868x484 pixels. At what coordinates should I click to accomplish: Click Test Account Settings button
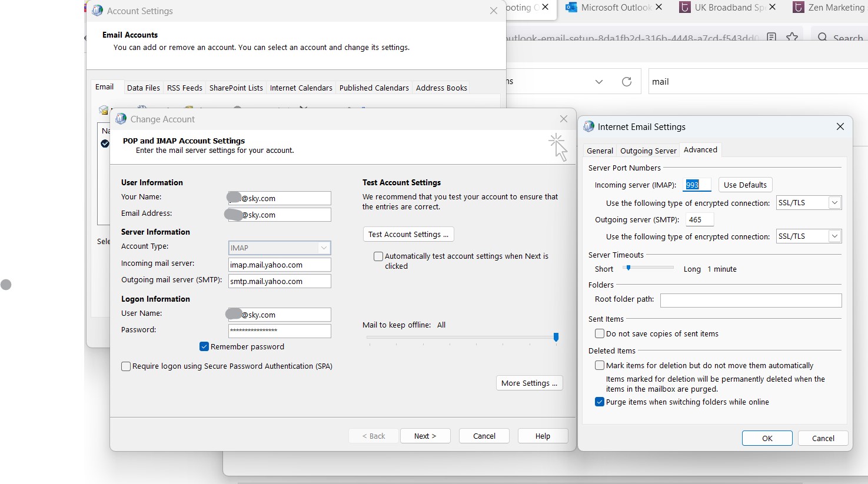(408, 234)
